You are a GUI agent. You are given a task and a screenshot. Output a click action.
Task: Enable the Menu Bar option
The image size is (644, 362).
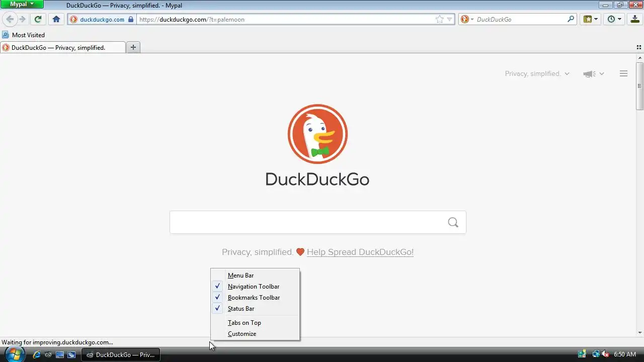point(255,275)
